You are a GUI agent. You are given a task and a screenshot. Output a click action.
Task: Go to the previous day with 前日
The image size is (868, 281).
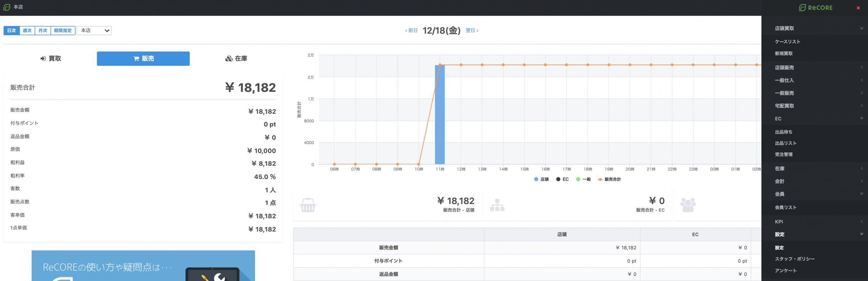click(x=411, y=31)
